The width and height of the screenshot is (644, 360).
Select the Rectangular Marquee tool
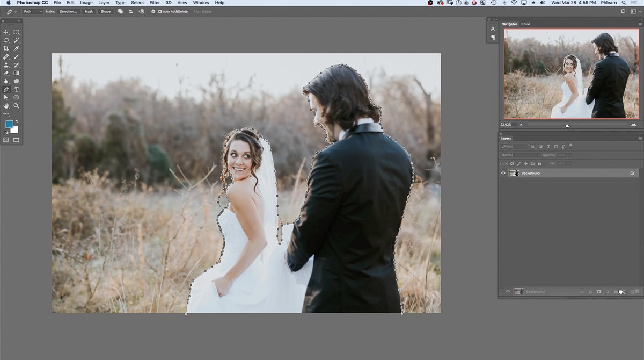17,32
